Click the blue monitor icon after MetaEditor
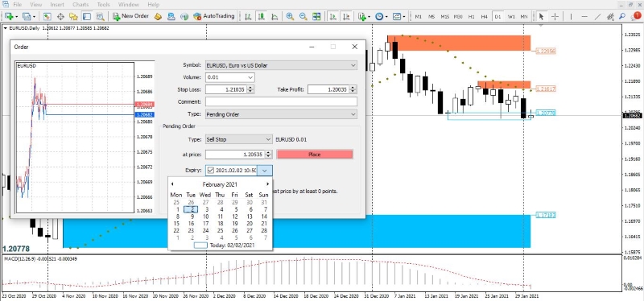This screenshot has height=301, width=644. (x=171, y=16)
